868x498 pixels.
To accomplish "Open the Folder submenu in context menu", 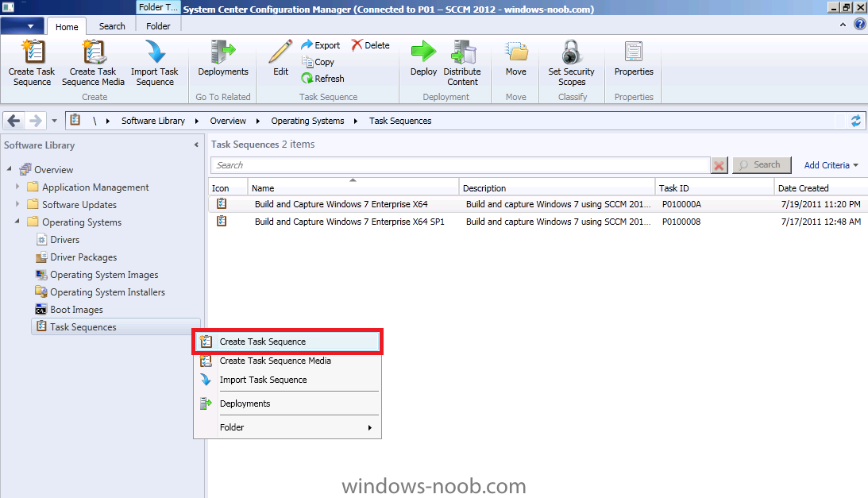I will point(287,427).
